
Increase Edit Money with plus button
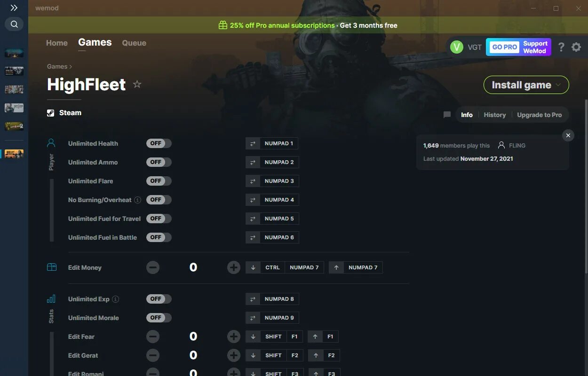coord(234,267)
